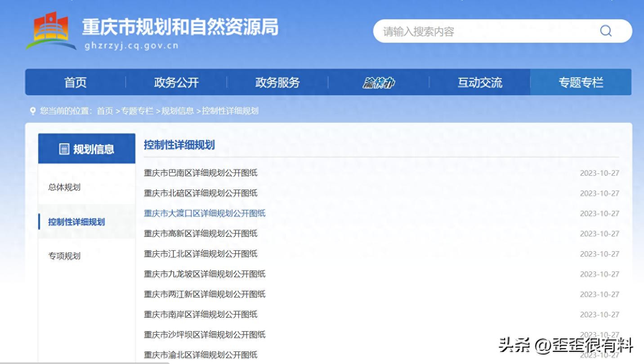Open 重庆市大渡口区详细规划公开图纸 link

click(x=205, y=213)
